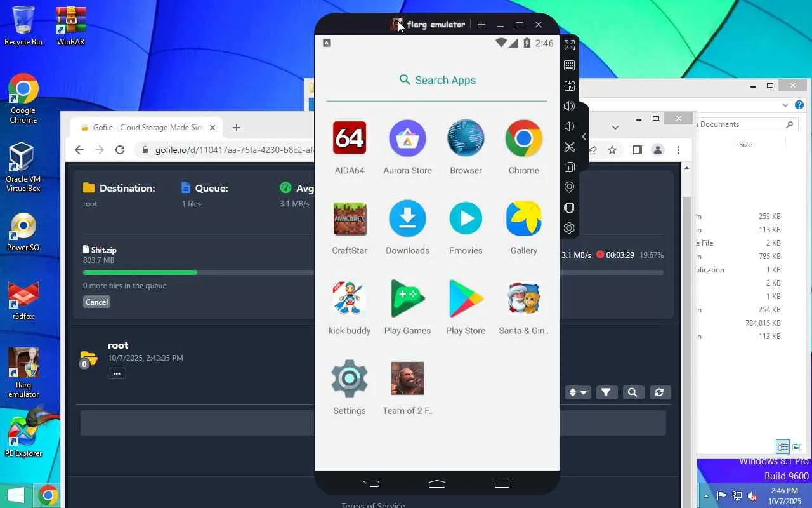812x508 pixels.
Task: Open a new tab in Chrome
Action: click(237, 128)
